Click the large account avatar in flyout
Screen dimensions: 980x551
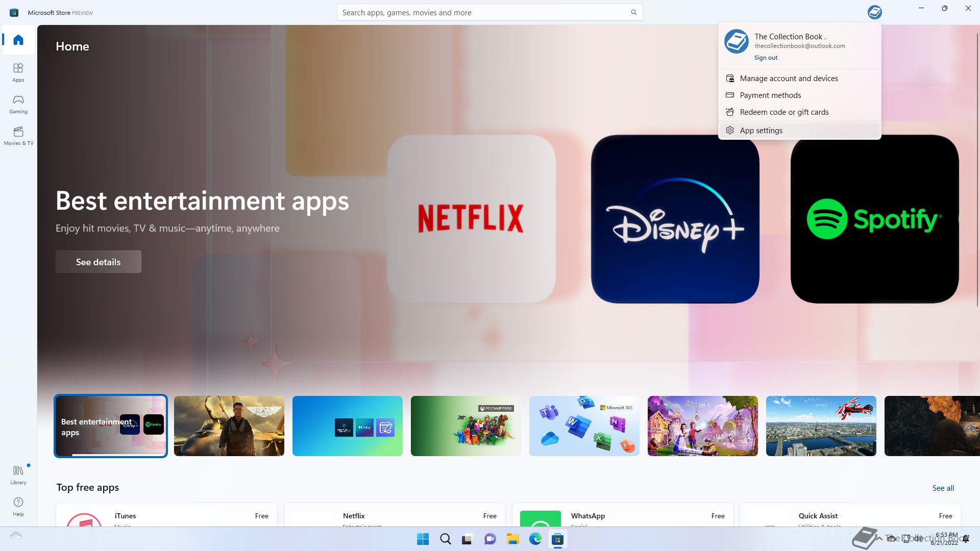(x=736, y=41)
